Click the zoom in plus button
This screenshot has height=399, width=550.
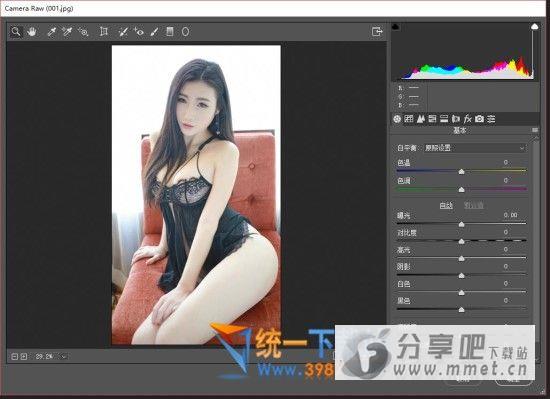[x=24, y=357]
